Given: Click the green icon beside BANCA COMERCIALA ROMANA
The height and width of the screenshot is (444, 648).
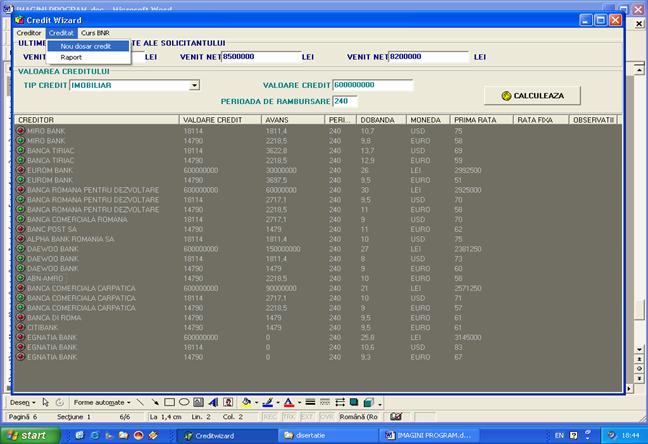Looking at the screenshot, I should pos(20,219).
